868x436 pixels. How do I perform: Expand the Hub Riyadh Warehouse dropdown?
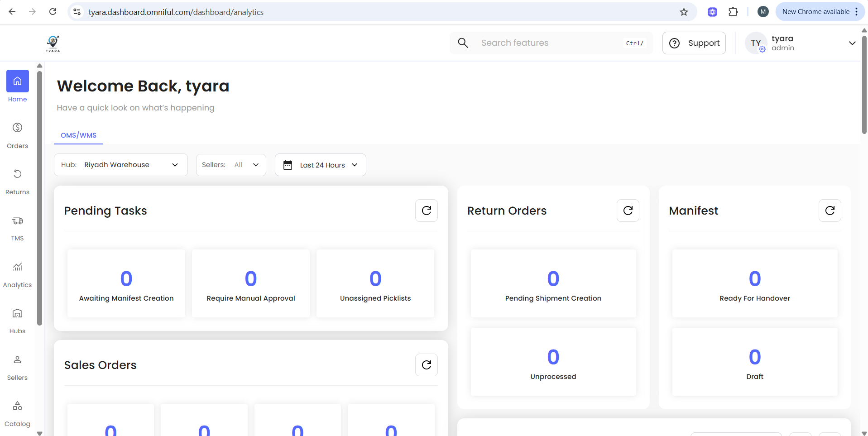120,165
